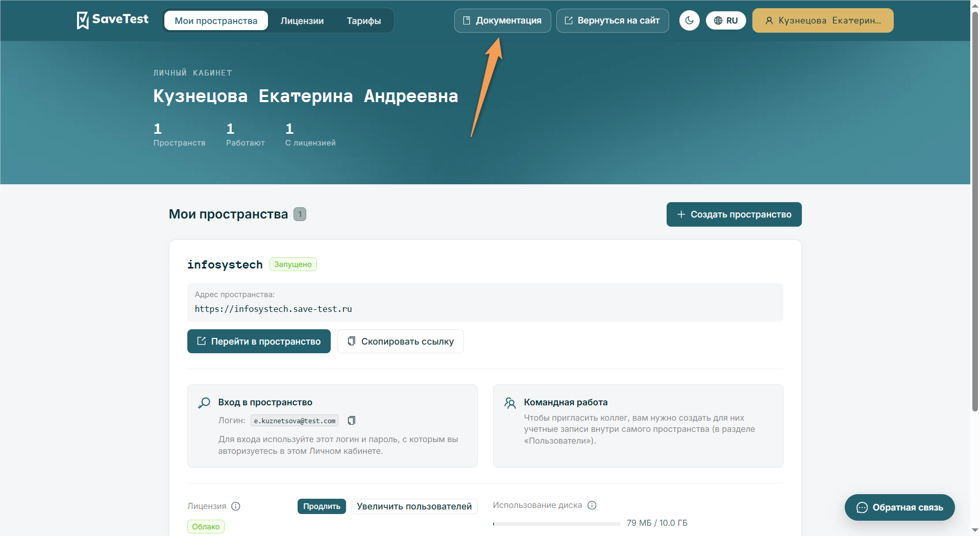Viewport: 980px width, 536px height.
Task: Click Вернуться на сайт button
Action: click(x=612, y=20)
